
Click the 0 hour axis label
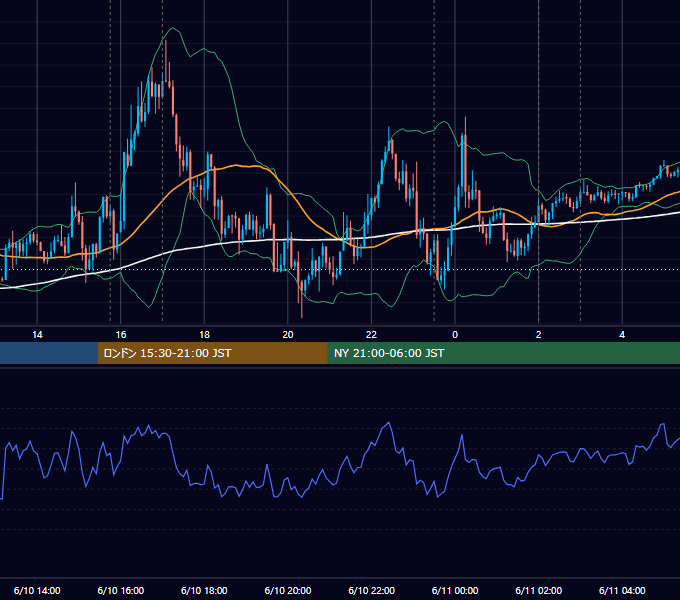(455, 335)
